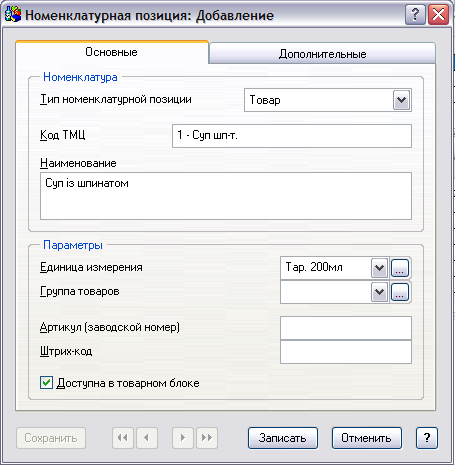
Task: Expand the Тип номенклатурной позиции dropdown arrow
Action: tap(401, 100)
